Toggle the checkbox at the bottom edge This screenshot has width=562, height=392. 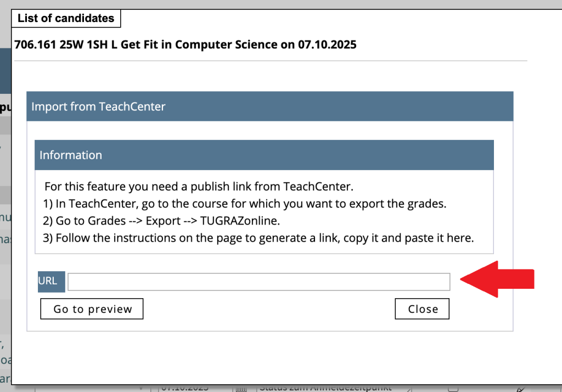(x=453, y=388)
